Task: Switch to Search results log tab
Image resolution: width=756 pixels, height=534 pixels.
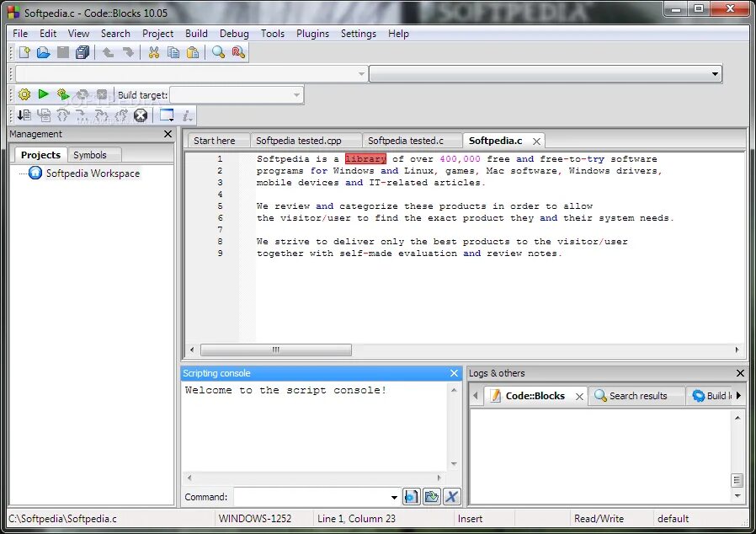Action: [638, 396]
